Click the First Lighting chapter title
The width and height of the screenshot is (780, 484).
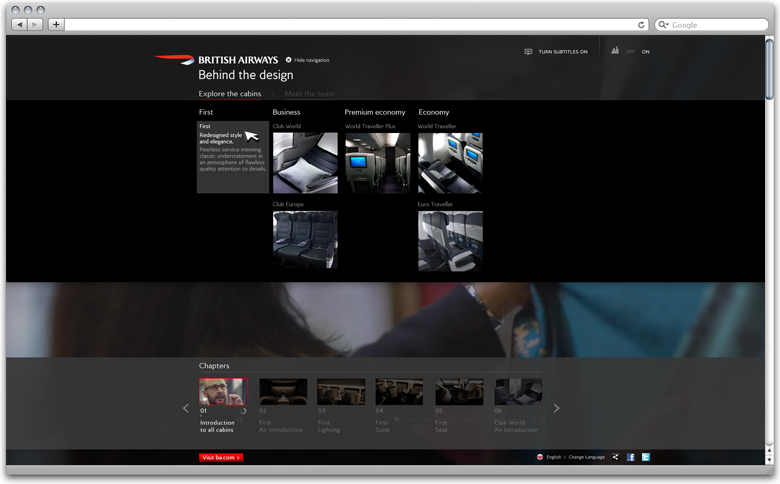pyautogui.click(x=329, y=426)
